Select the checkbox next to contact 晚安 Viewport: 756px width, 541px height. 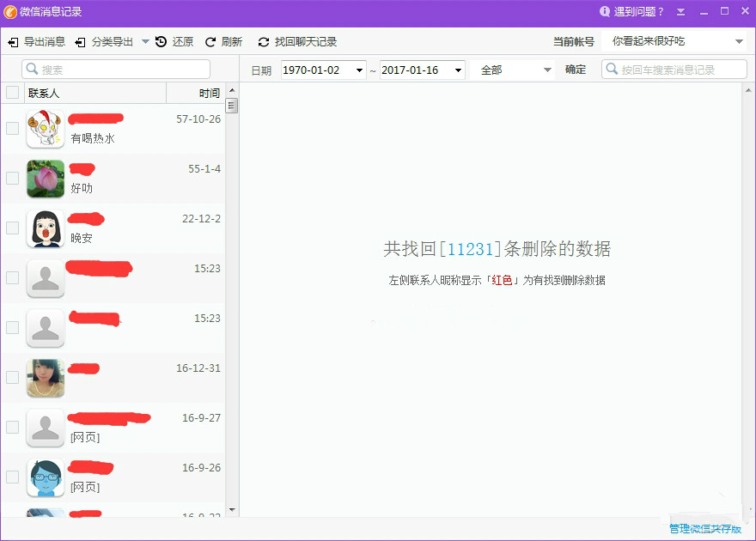click(x=12, y=228)
